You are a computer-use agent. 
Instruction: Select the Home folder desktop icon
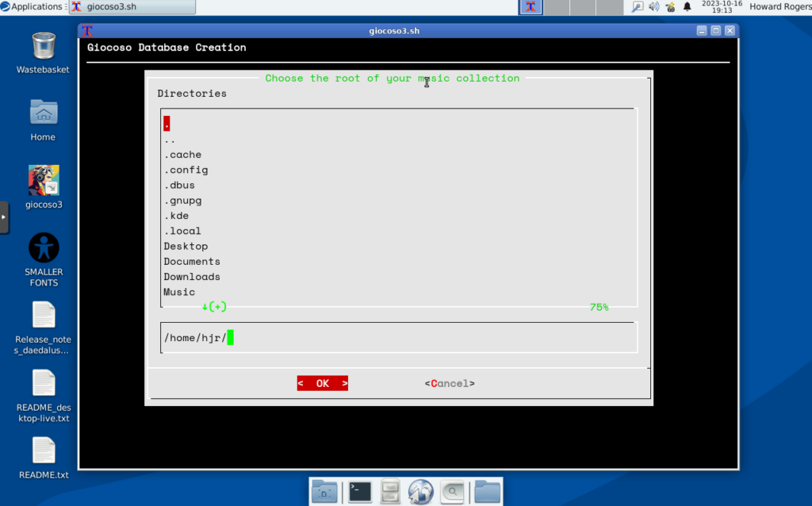click(x=44, y=112)
